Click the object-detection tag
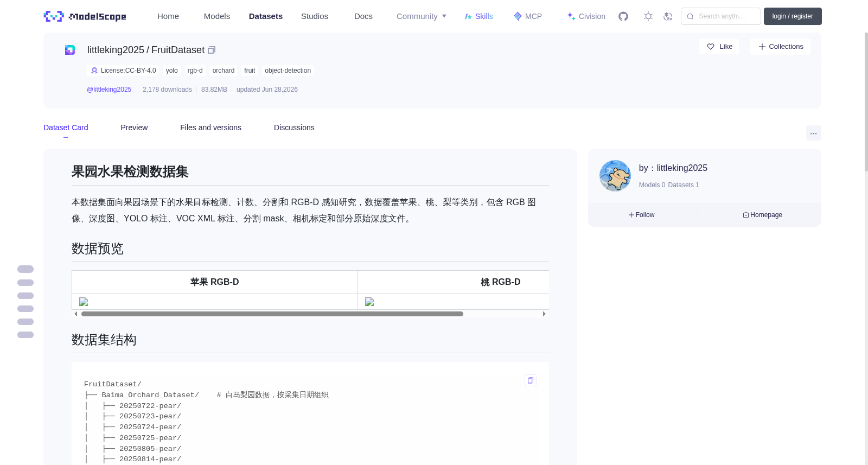Viewport: 868px width, 465px height. [288, 71]
